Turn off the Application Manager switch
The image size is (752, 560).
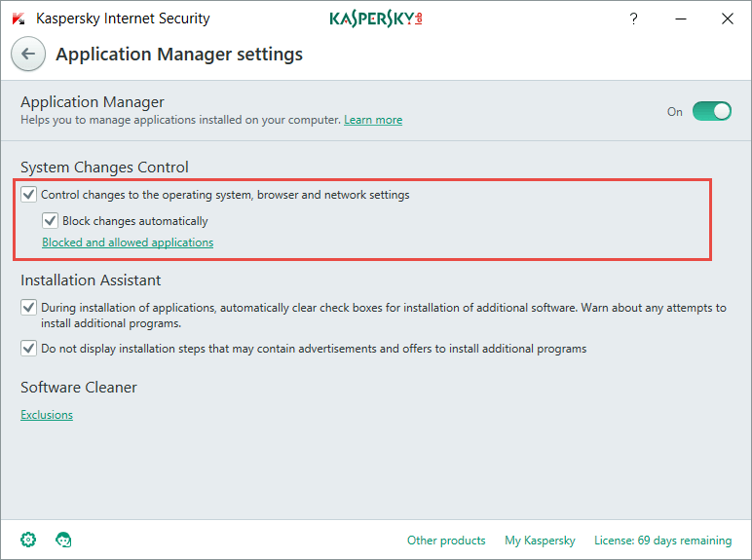[712, 111]
